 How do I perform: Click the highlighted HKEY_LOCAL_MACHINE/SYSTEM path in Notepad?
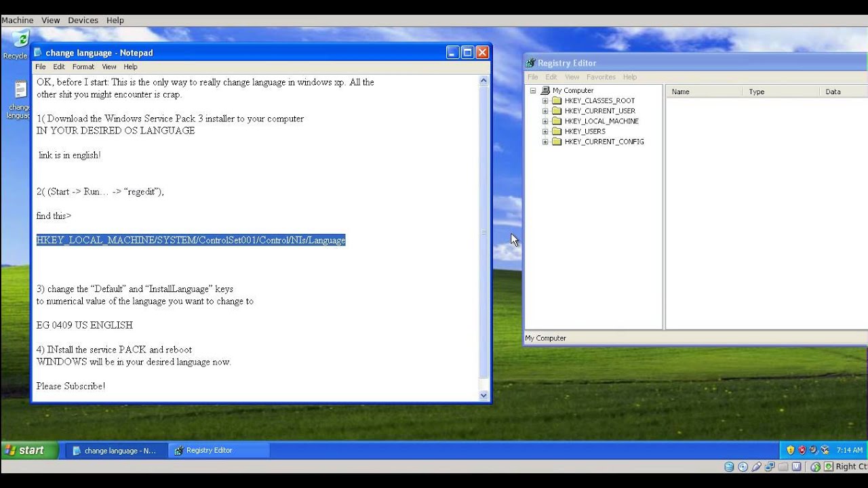coord(191,240)
